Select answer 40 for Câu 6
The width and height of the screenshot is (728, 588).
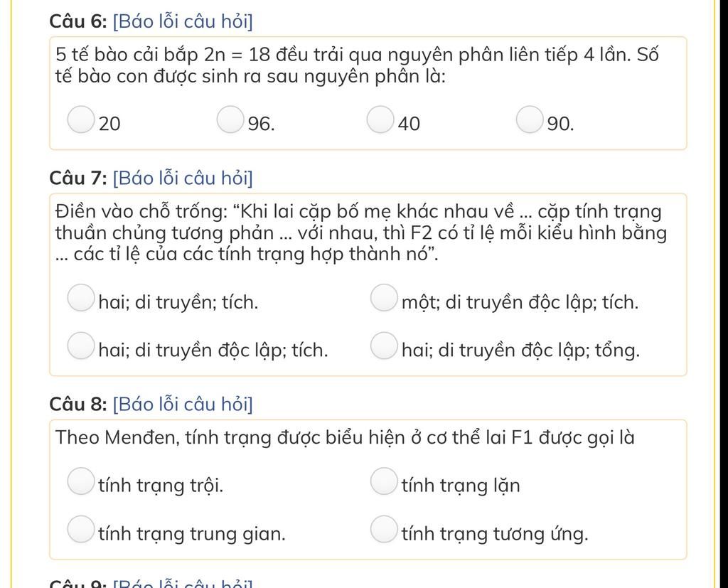pos(380,120)
